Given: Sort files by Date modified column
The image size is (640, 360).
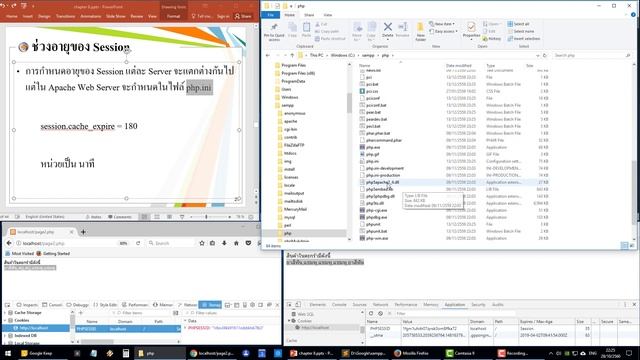Looking at the screenshot, I should pyautogui.click(x=458, y=65).
